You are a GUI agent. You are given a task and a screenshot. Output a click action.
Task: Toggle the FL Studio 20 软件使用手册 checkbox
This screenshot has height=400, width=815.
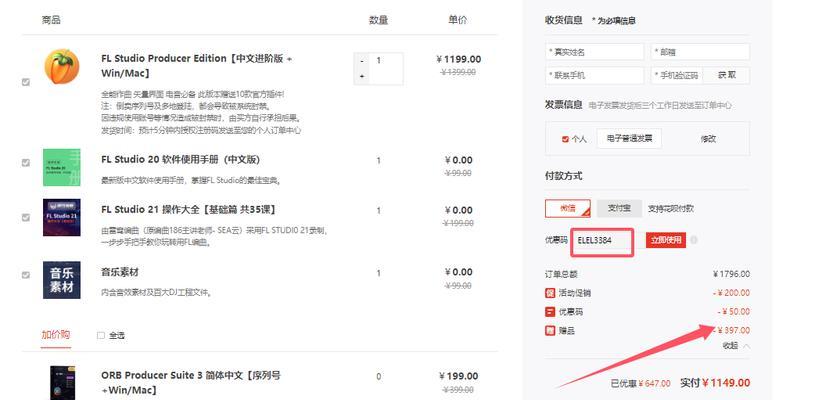pyautogui.click(x=25, y=163)
